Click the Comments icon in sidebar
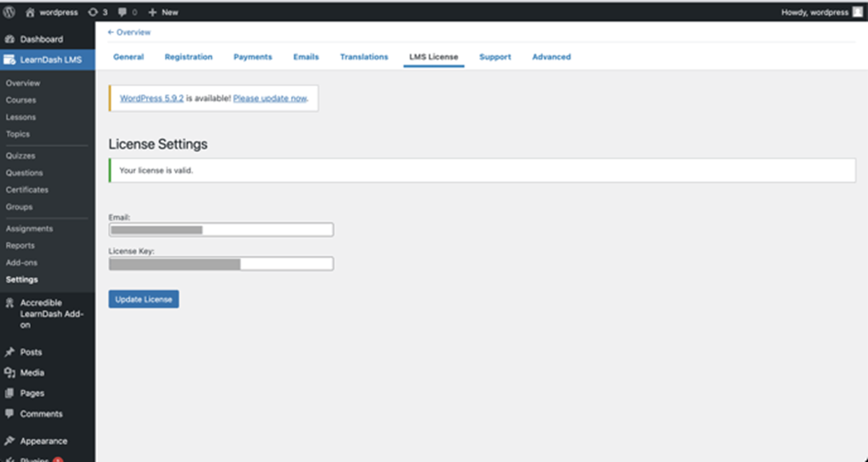This screenshot has width=868, height=462. point(10,414)
